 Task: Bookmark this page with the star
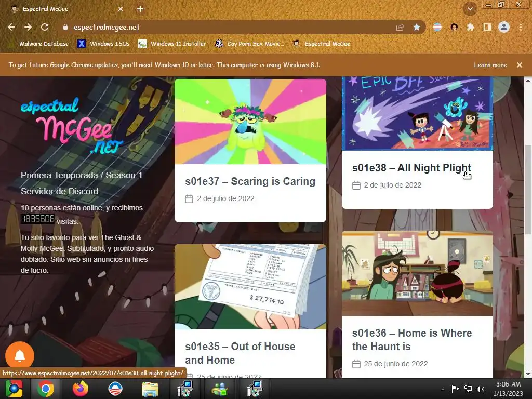pos(417,27)
